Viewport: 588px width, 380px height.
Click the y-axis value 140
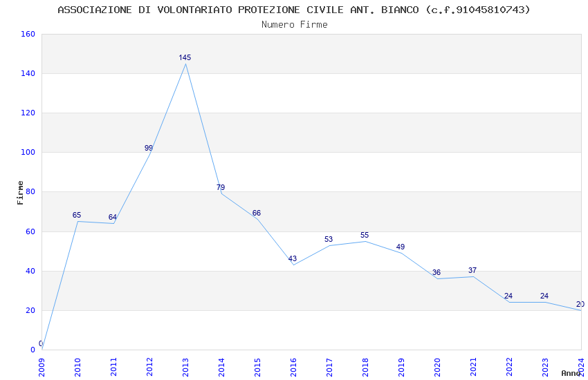point(28,73)
